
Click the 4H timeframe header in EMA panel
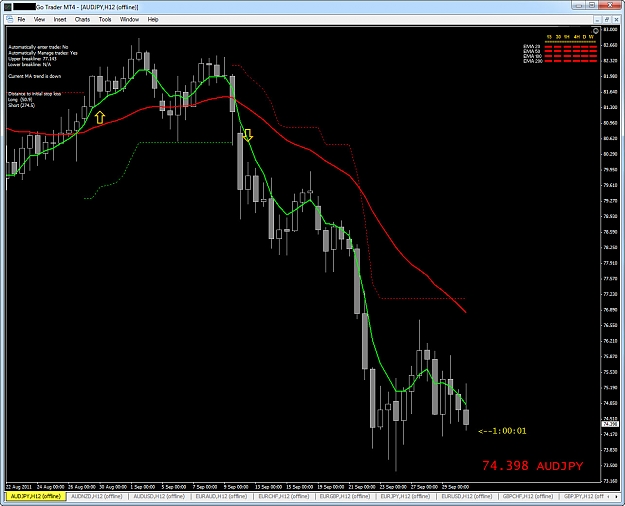[x=576, y=37]
